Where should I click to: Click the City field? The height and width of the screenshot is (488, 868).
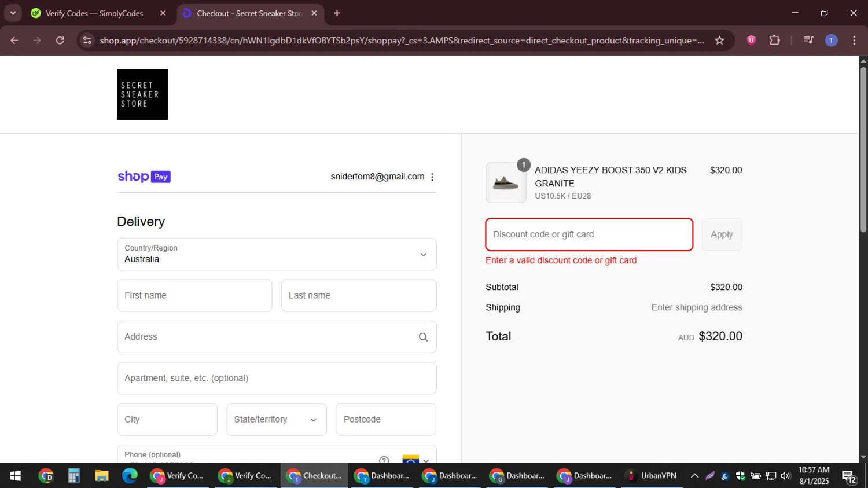tap(167, 420)
